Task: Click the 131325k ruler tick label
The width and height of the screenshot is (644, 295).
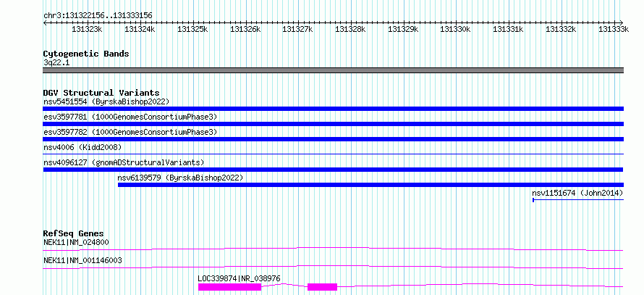Action: point(192,29)
